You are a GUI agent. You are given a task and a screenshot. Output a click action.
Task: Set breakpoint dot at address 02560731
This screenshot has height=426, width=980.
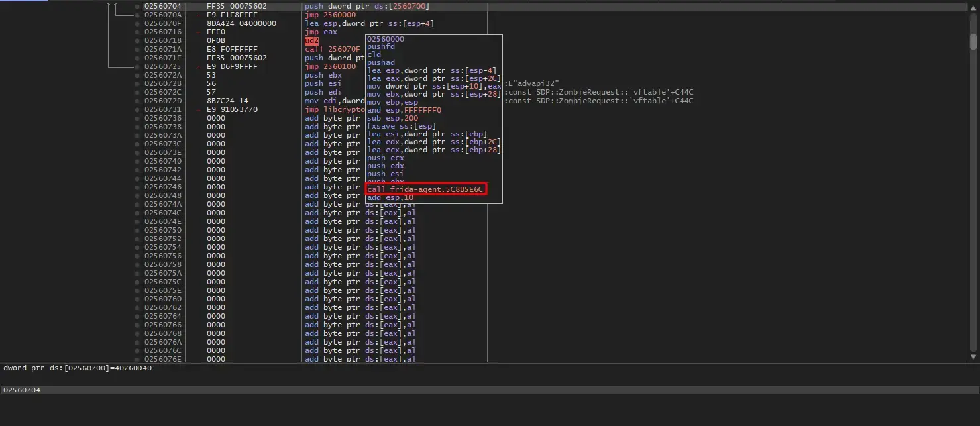coord(137,110)
